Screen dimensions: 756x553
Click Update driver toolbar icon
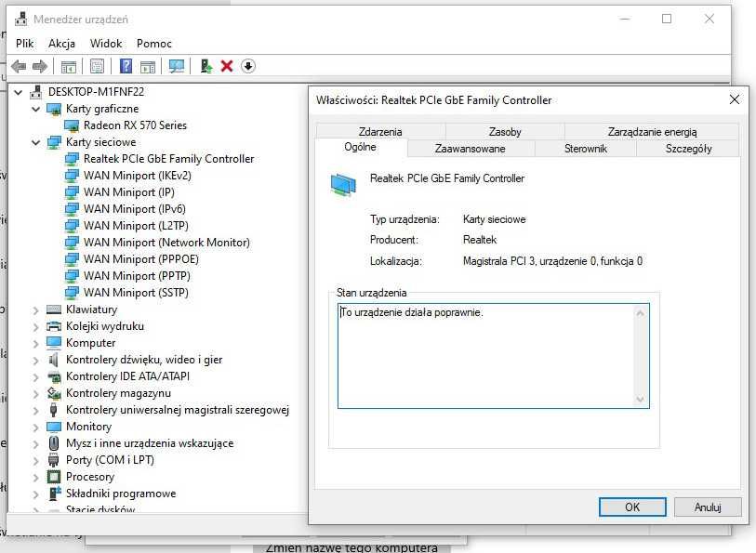pyautogui.click(x=206, y=66)
